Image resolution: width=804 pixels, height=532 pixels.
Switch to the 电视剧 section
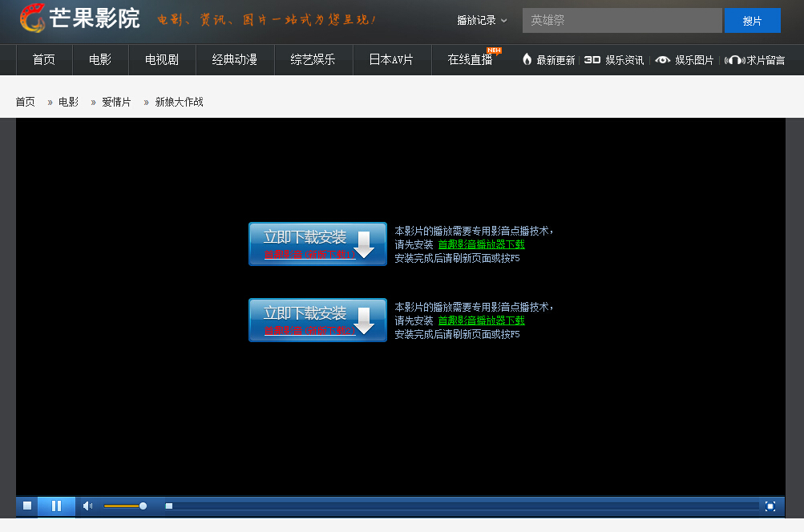coord(161,59)
